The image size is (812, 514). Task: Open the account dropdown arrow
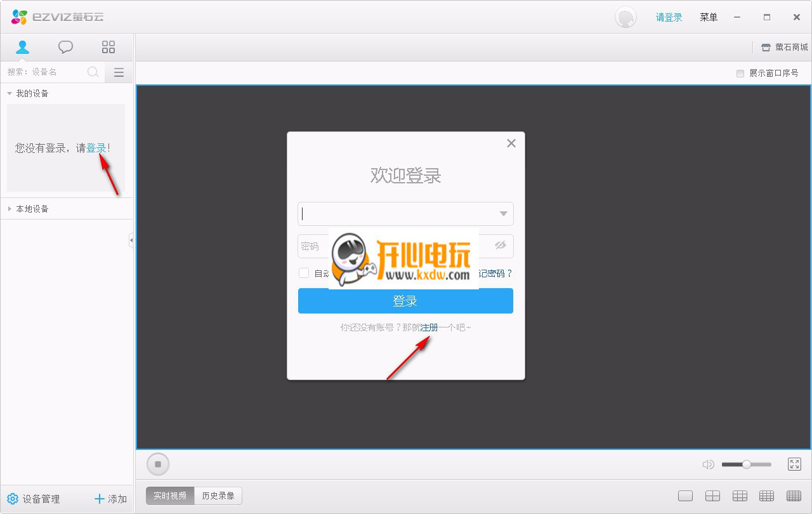tap(503, 214)
